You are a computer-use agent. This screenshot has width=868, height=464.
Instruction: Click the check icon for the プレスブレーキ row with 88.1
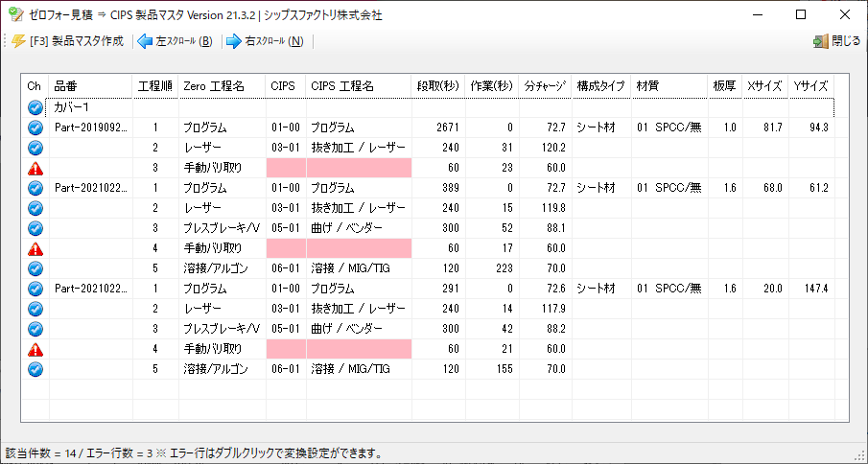[35, 228]
